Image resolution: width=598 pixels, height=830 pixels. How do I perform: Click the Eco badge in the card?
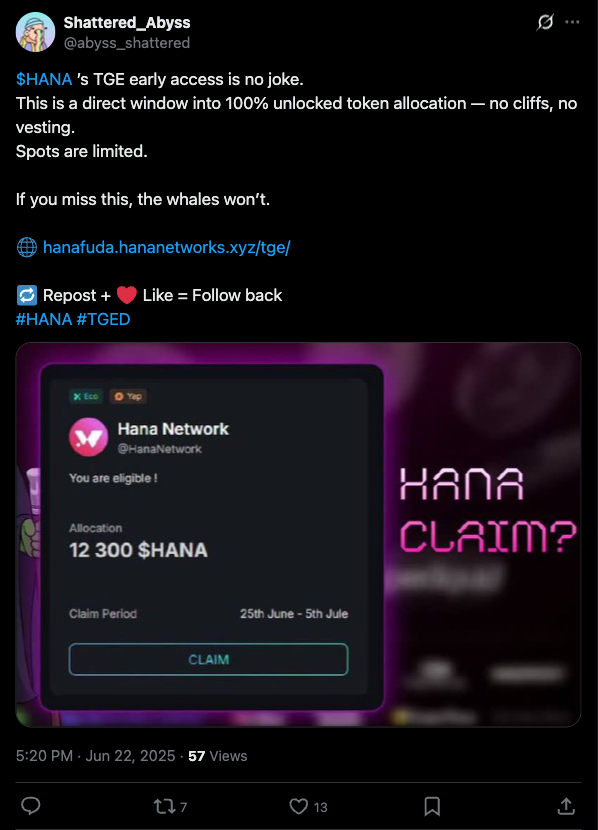pyautogui.click(x=86, y=396)
